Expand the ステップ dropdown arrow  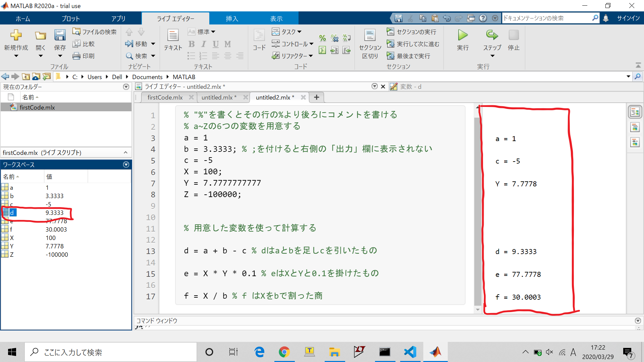coord(492,56)
